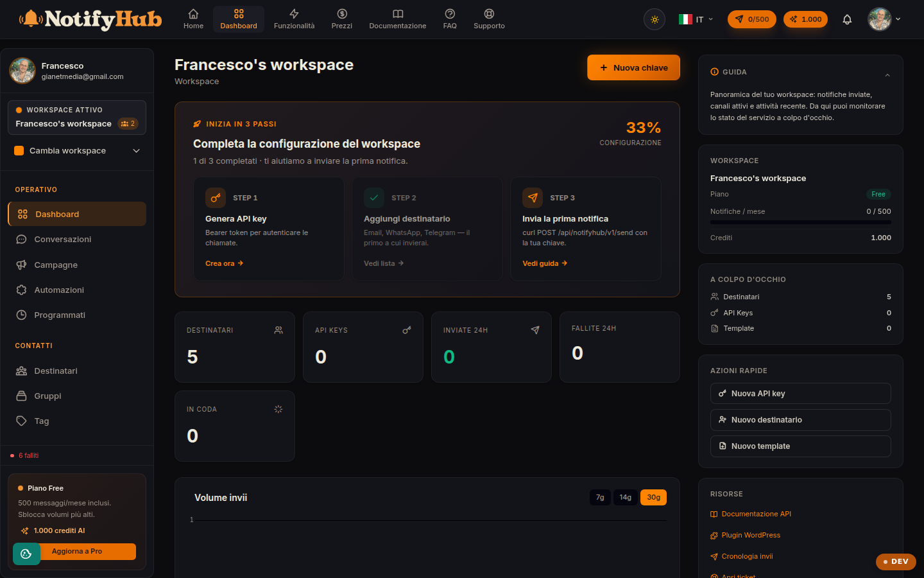This screenshot has width=924, height=578.
Task: Click the Free plan badge
Action: click(878, 194)
